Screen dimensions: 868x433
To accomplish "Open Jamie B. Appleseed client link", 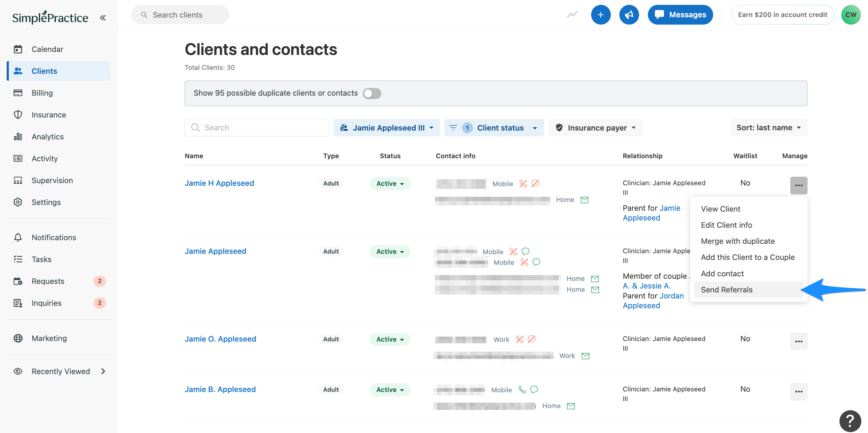I will pos(220,390).
